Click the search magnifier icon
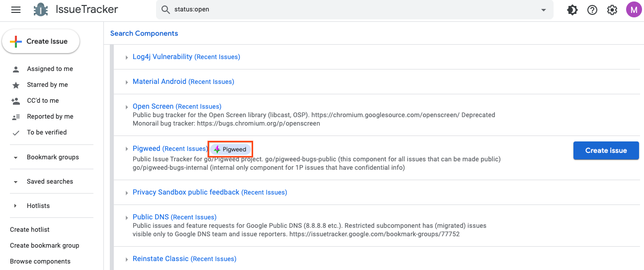Screen dimensions: 644x270 (x=166, y=10)
